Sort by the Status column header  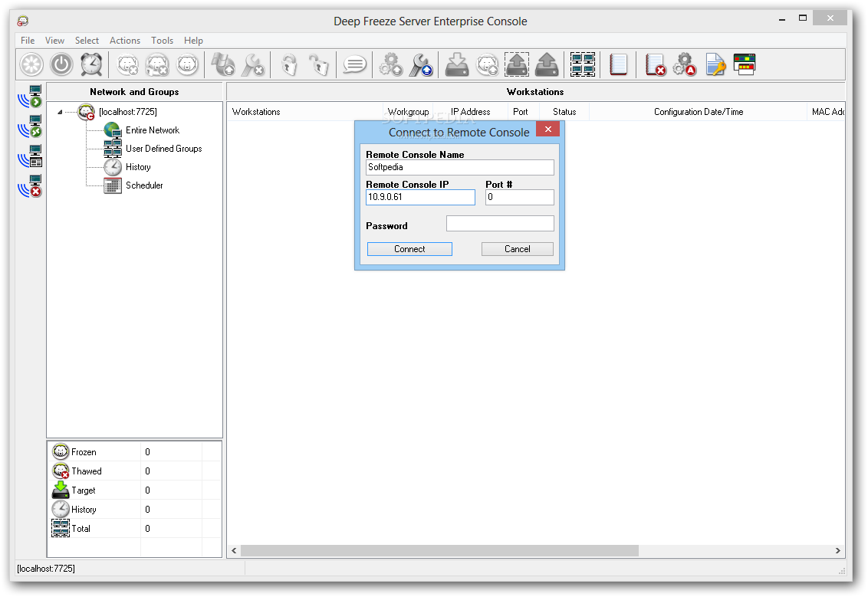click(564, 112)
